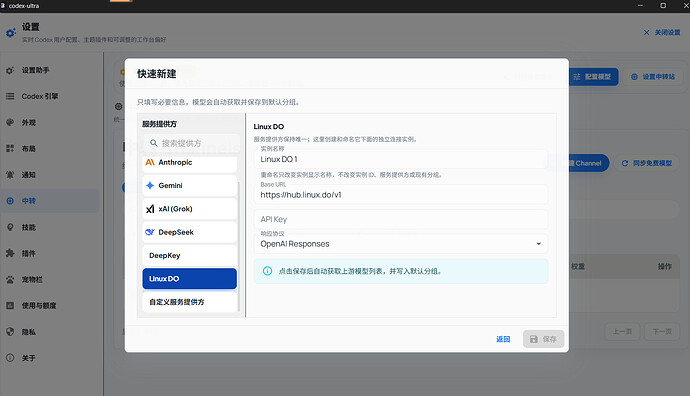This screenshot has height=396, width=690.
Task: Click the 关于 info icon
Action: (10, 358)
